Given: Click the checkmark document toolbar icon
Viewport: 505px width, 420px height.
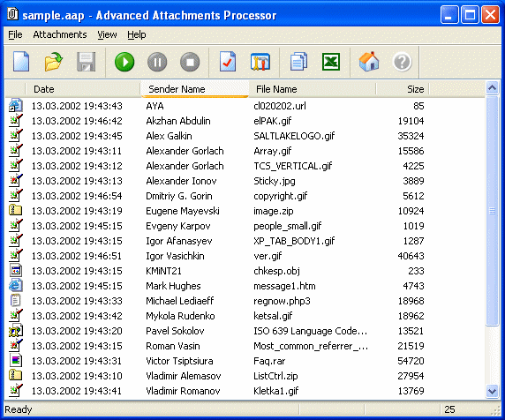Looking at the screenshot, I should coord(228,62).
